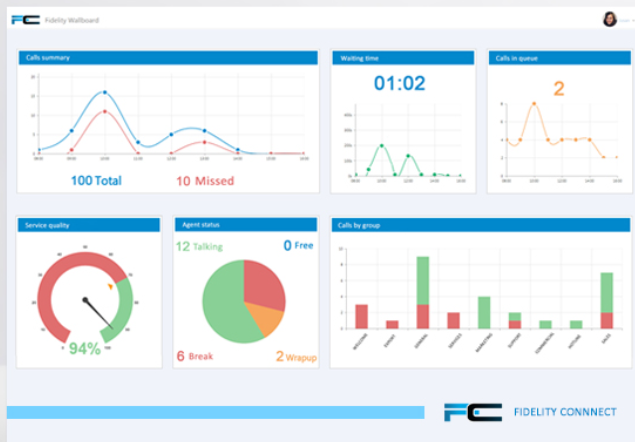Click the Service quality panel header
Screen dimensions: 635x442
click(x=89, y=225)
